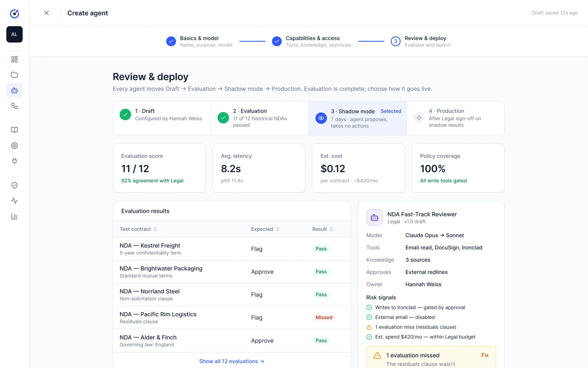The height and width of the screenshot is (368, 588).
Task: Sort by Expected column
Action: (265, 229)
